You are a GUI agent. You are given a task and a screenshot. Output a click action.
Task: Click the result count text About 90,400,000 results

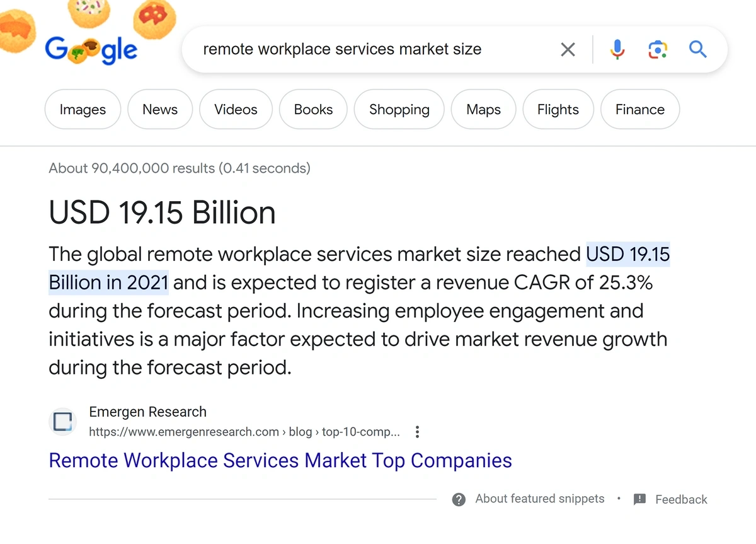point(180,168)
